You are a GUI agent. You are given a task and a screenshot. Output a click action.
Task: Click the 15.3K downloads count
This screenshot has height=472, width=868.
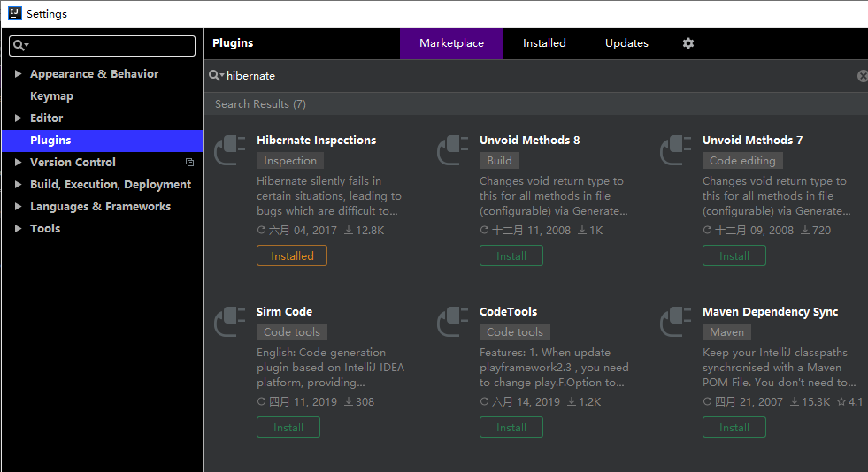coord(810,402)
